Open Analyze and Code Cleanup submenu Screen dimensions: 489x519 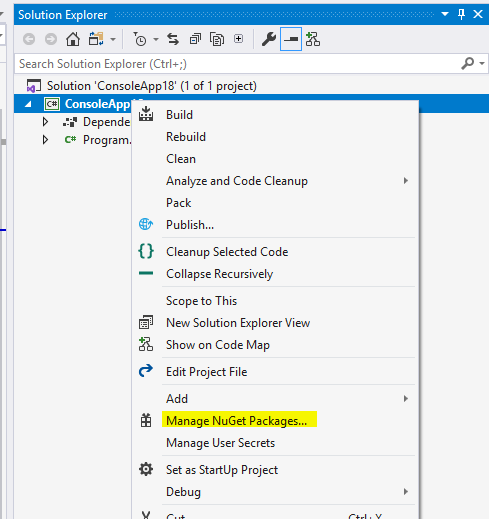click(x=237, y=181)
